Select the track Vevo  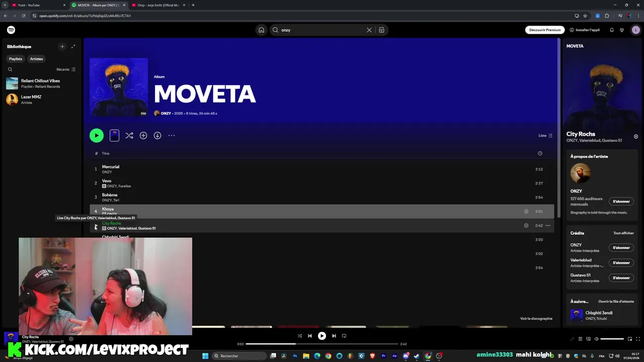322,184
